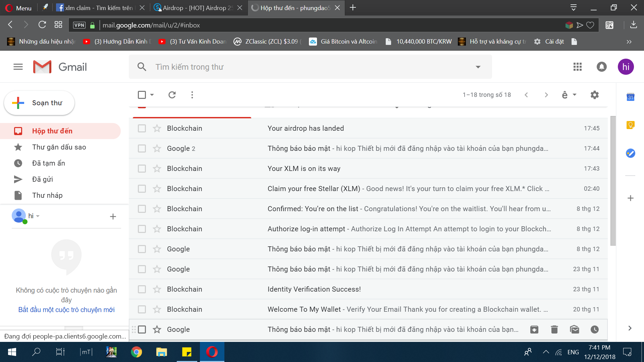
Task: Click 'Bắt đầu một cuộc trò chuyện mới' link
Action: [x=66, y=310]
